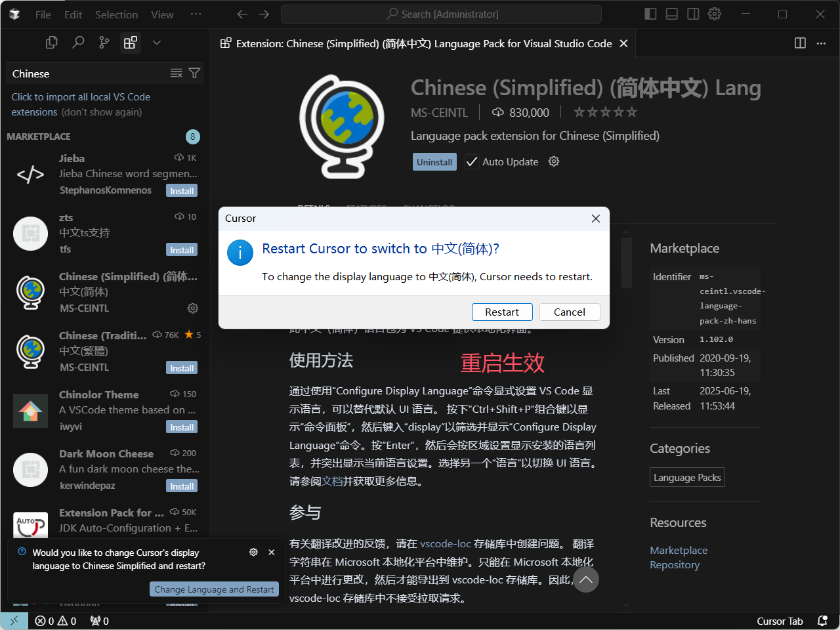840x630 pixels.
Task: Click scroll-to-top arrow button in readme
Action: tap(585, 579)
